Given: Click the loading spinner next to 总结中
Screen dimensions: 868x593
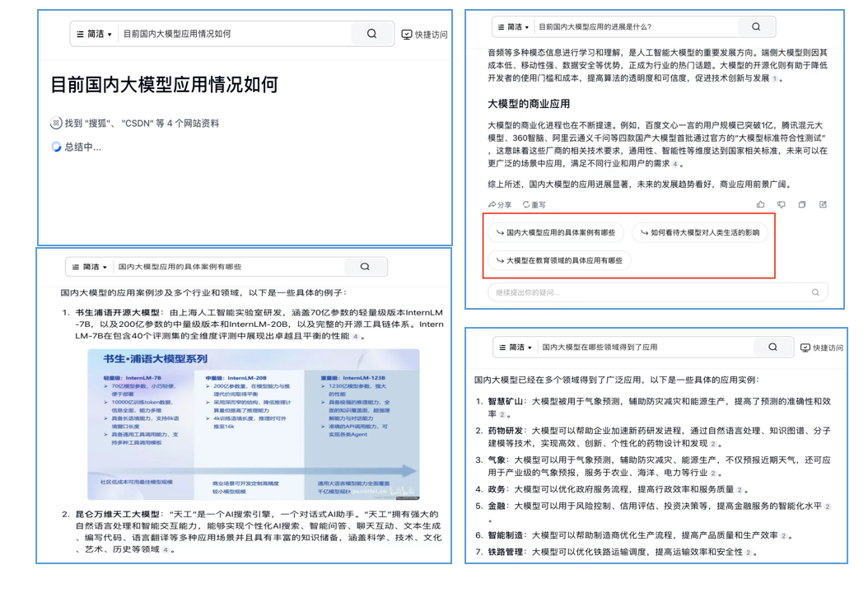Looking at the screenshot, I should point(56,147).
